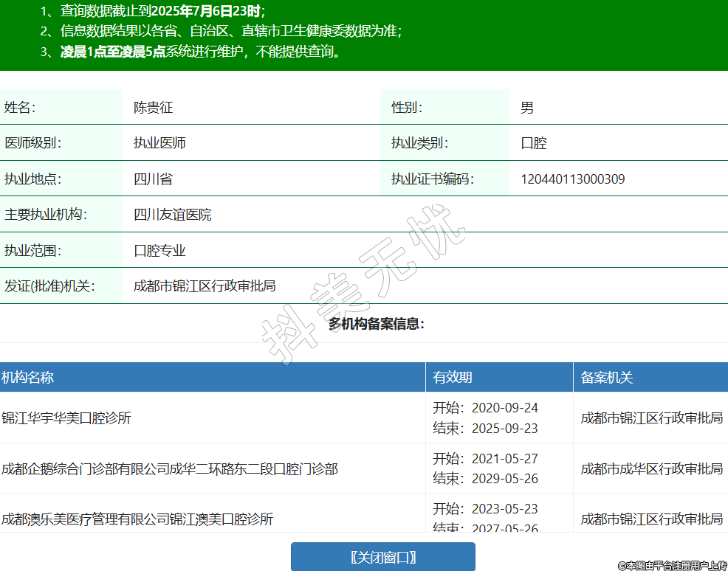Select the 成都澳乐美医疗管理有限公司 institution entry
Screen dimensions: 728x571
(137, 519)
